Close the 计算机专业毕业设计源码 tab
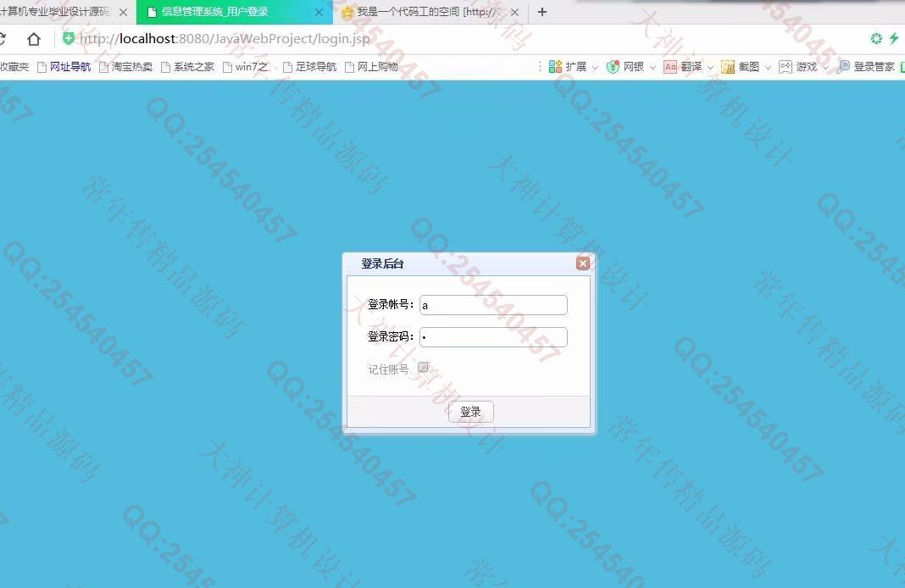This screenshot has width=905, height=588. [x=123, y=12]
